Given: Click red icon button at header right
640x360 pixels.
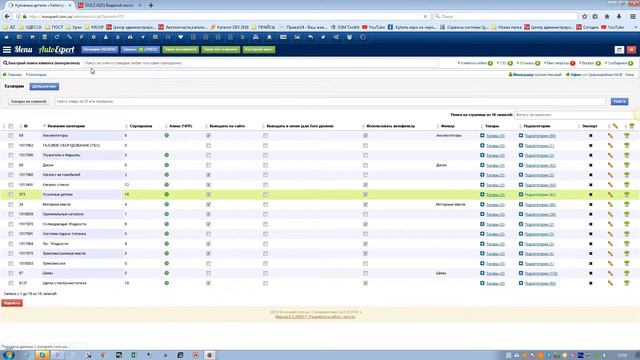Looking at the screenshot, I should 631,49.
